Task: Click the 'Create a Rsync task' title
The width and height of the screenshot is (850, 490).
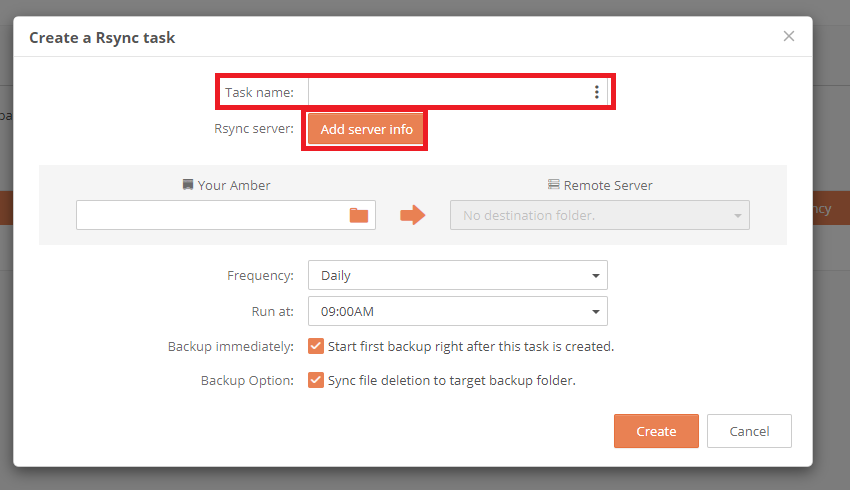Action: pos(102,38)
